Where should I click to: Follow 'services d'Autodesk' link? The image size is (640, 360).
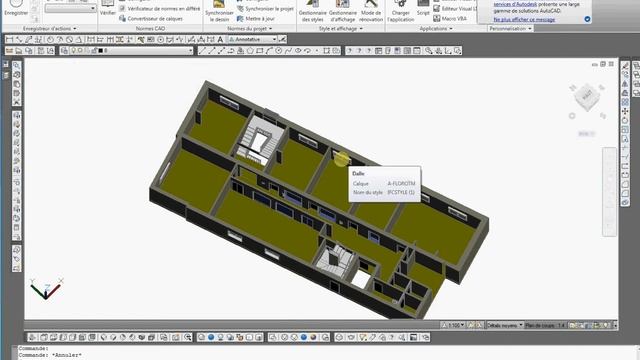[515, 4]
